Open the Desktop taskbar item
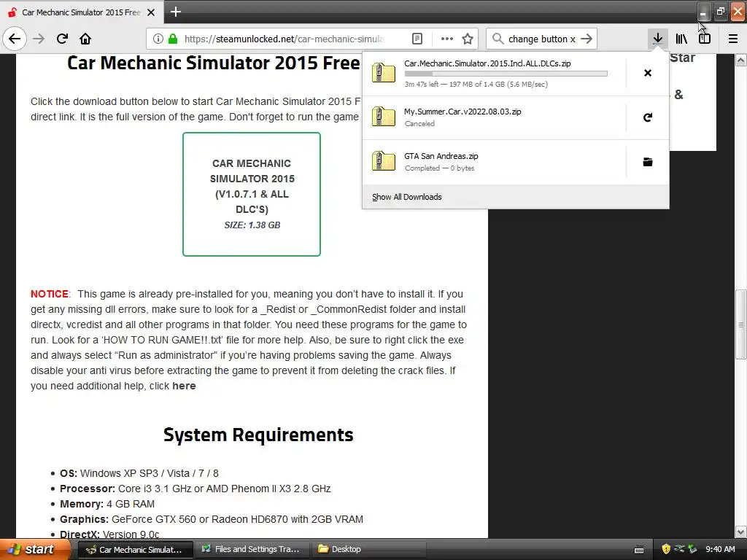The image size is (747, 560). point(368,549)
